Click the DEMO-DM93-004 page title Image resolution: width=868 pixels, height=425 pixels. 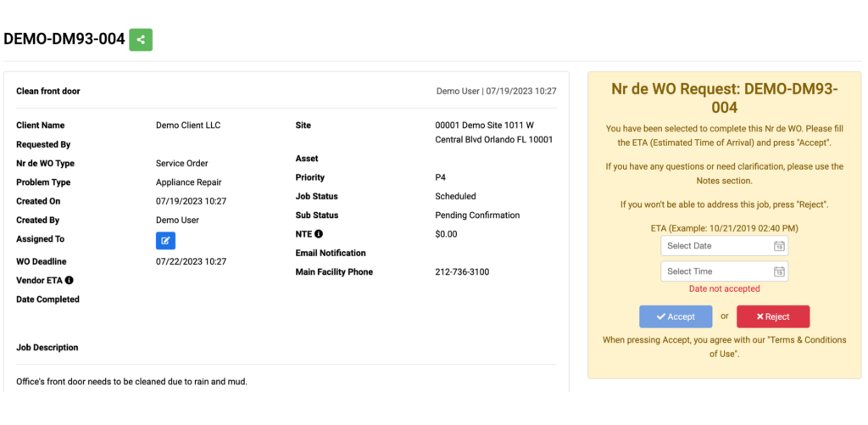(x=64, y=39)
